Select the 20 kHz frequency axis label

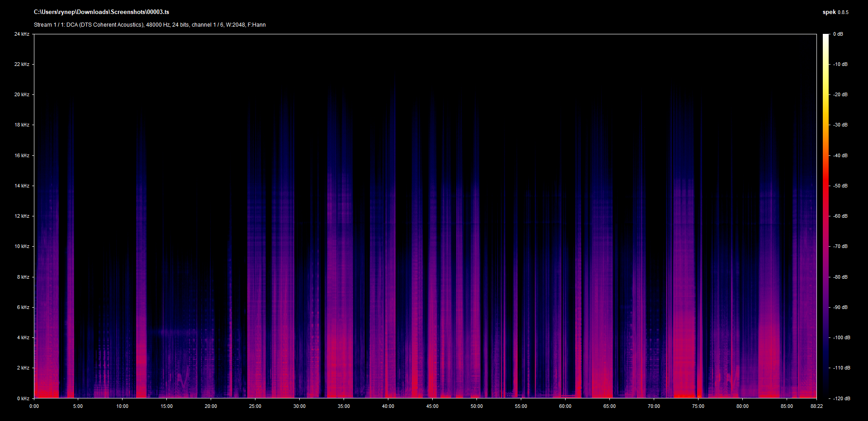(x=22, y=94)
